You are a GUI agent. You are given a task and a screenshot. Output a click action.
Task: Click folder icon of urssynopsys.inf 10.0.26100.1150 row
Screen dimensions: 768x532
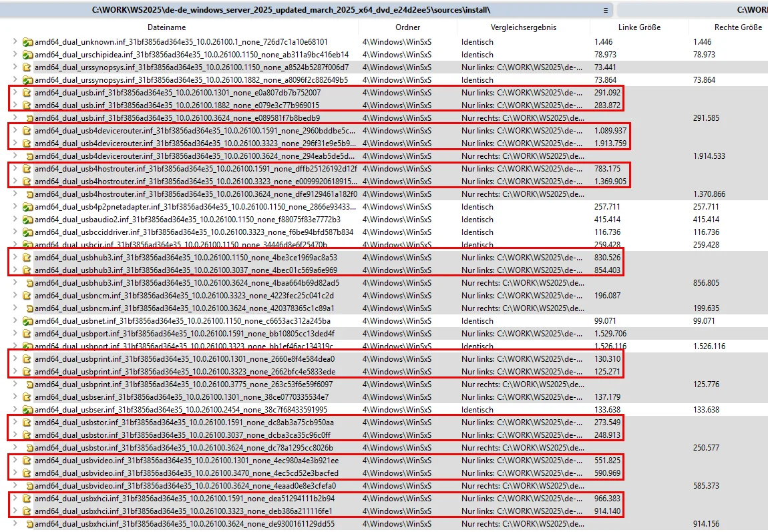pos(27,67)
